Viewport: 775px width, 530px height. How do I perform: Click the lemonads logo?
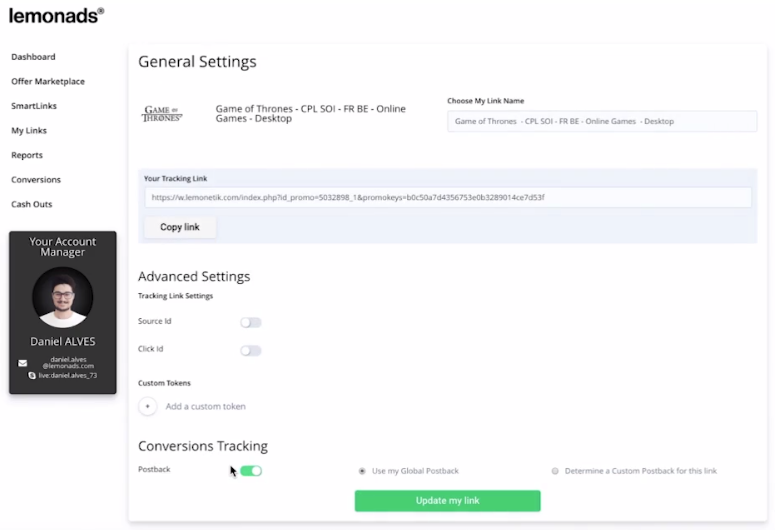56,15
